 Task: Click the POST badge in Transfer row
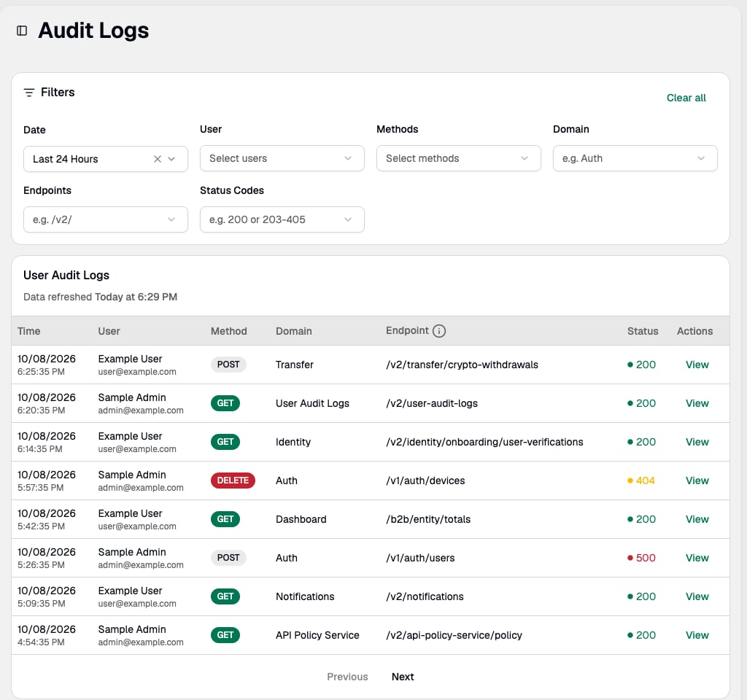228,365
